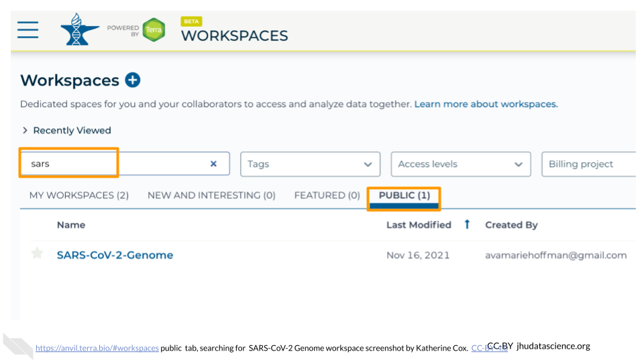Sort by Last Modified column header
Viewport: 644px width, 362px height.
tap(419, 225)
